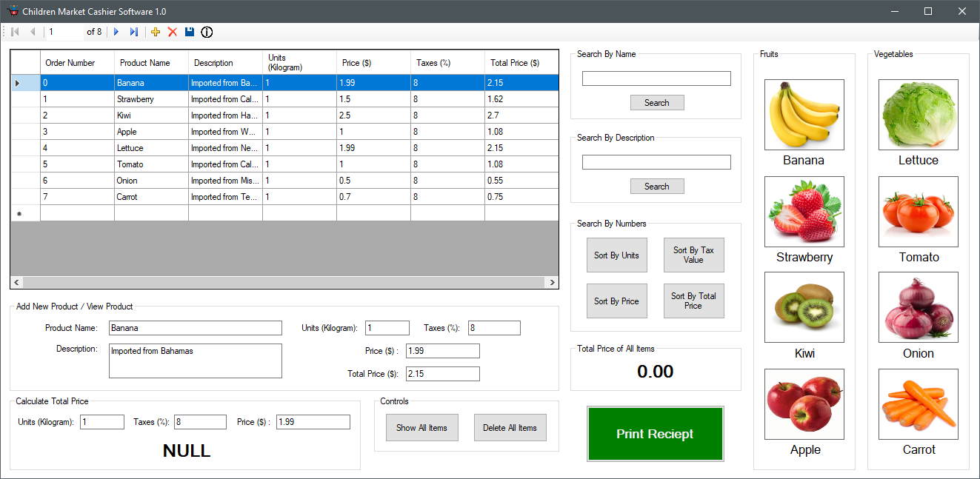Select the Strawberry cell in the grid

point(151,99)
